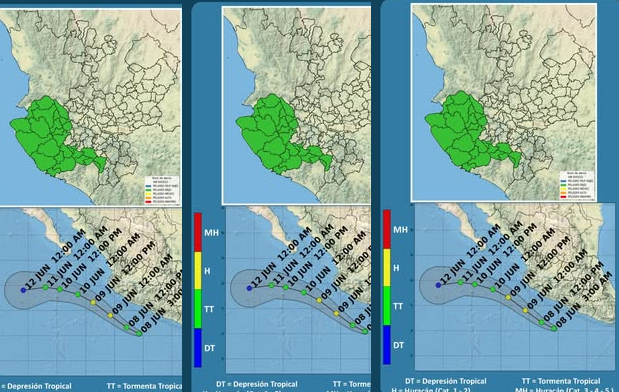Select the blue 12 JUN track point, middle map
The image size is (619, 392).
coord(249,288)
